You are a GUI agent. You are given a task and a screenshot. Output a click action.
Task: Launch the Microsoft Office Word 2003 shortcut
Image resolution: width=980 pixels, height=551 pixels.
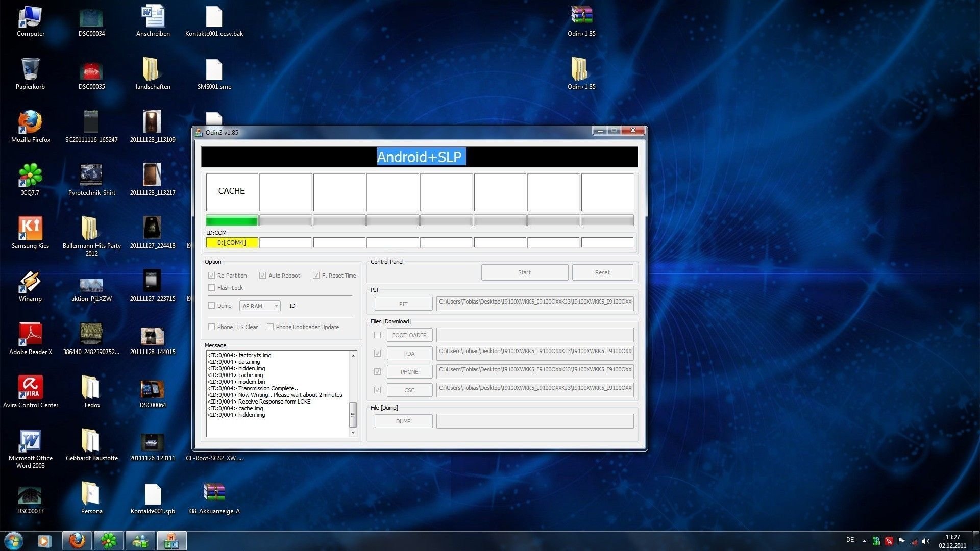[30, 449]
